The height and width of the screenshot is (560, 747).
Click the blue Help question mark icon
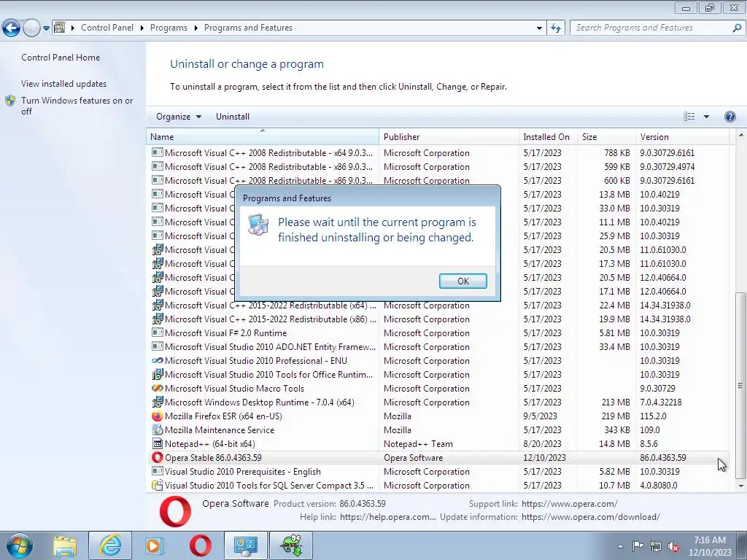pos(729,117)
